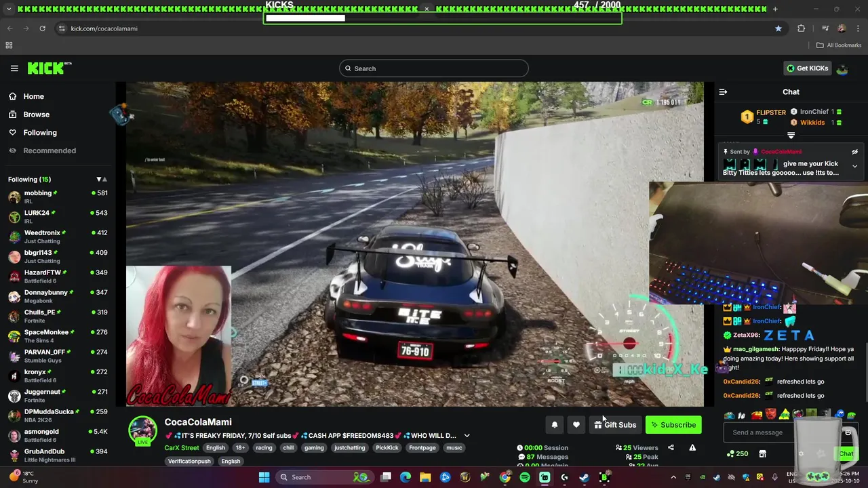Viewport: 868px width, 488px height.
Task: Open Task View on taskbar
Action: click(386, 477)
